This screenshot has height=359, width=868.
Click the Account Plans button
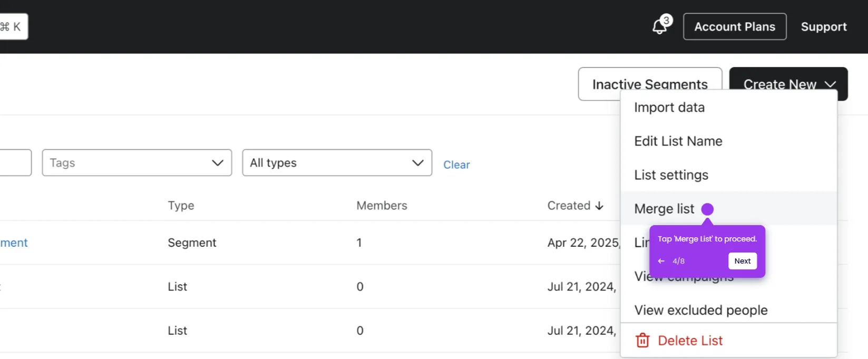point(735,26)
